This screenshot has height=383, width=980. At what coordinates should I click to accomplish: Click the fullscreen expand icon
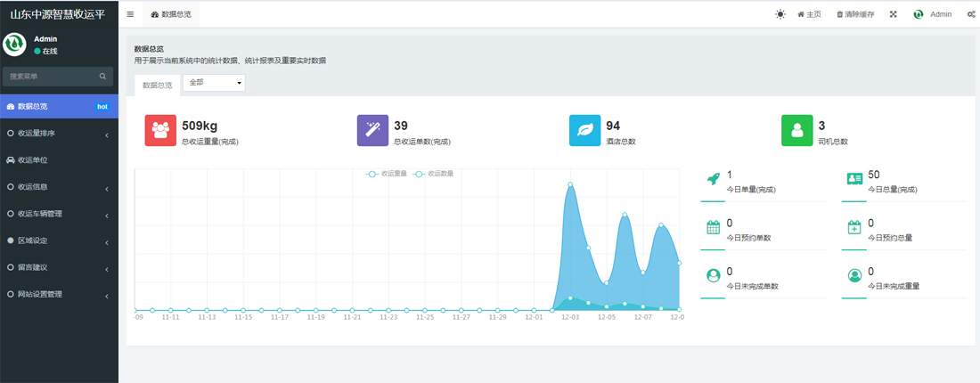tap(893, 14)
